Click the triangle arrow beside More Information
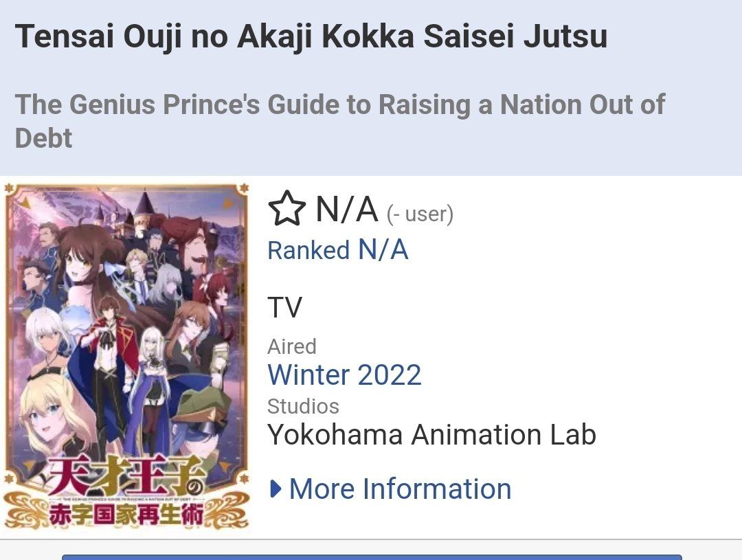The image size is (742, 560). [276, 489]
